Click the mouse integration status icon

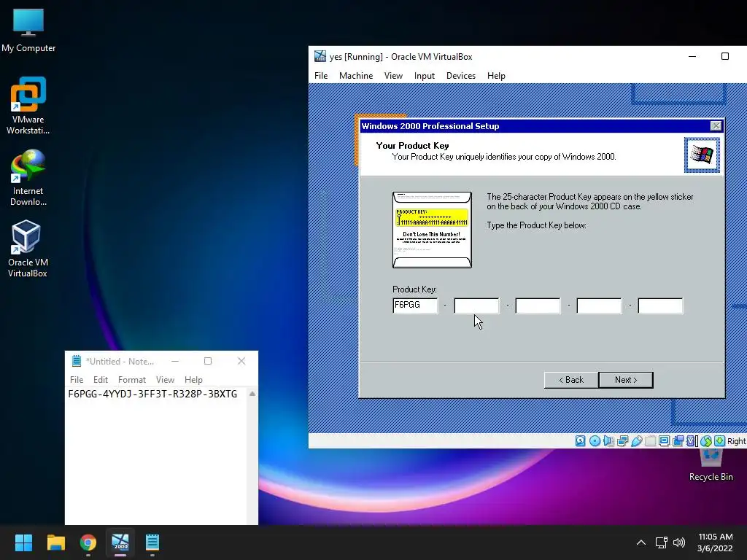coord(705,441)
